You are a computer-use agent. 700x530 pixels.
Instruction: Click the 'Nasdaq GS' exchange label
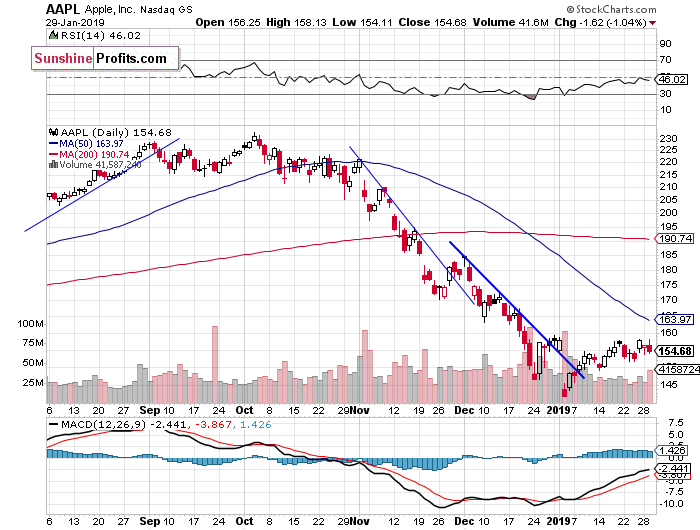pos(166,9)
